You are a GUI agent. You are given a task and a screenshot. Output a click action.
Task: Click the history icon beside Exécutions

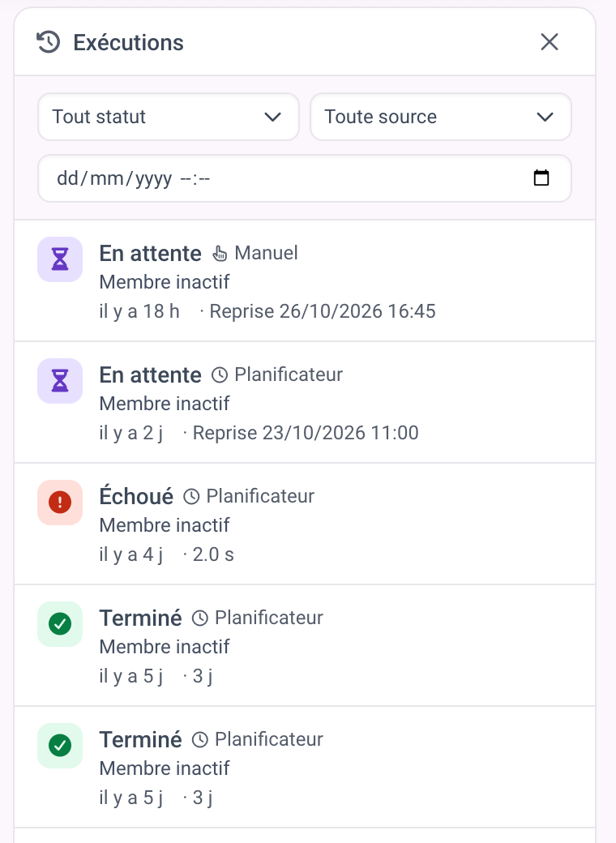[x=49, y=42]
